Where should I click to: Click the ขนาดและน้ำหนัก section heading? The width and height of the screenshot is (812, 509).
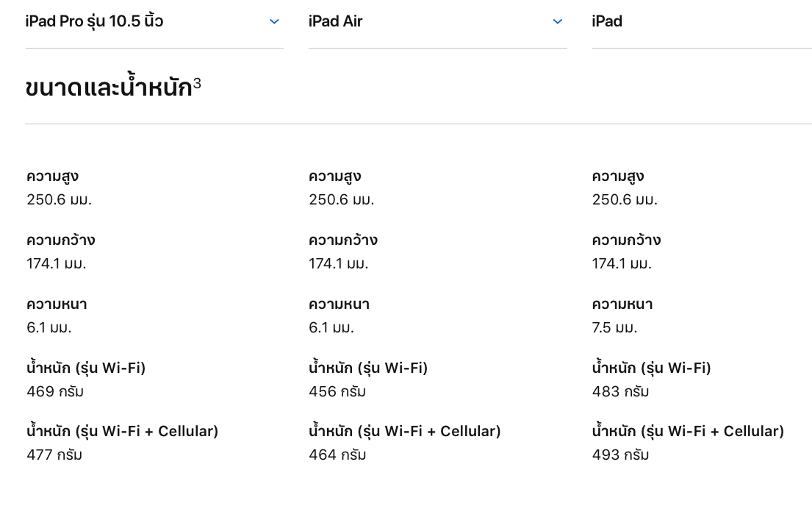[108, 88]
